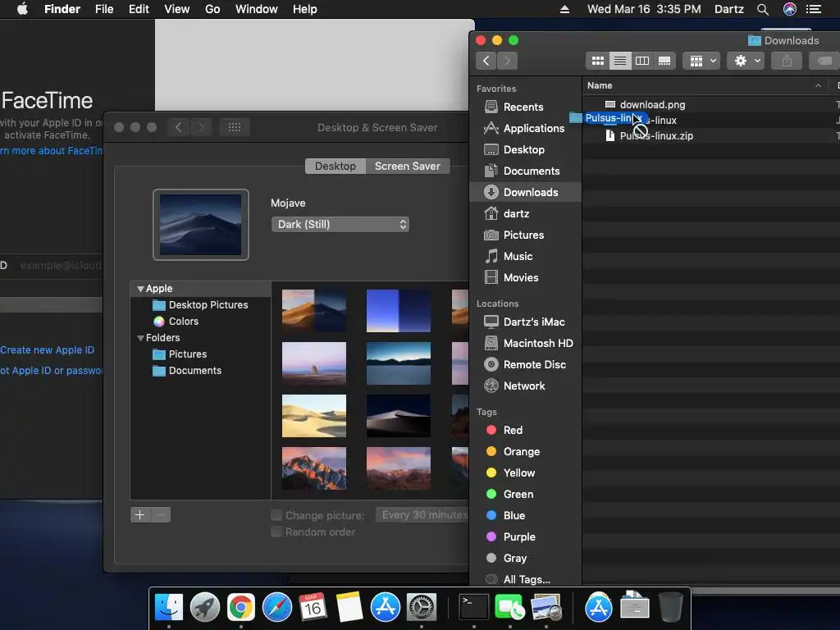
Task: Go forward in Finder Downloads window
Action: [x=507, y=61]
